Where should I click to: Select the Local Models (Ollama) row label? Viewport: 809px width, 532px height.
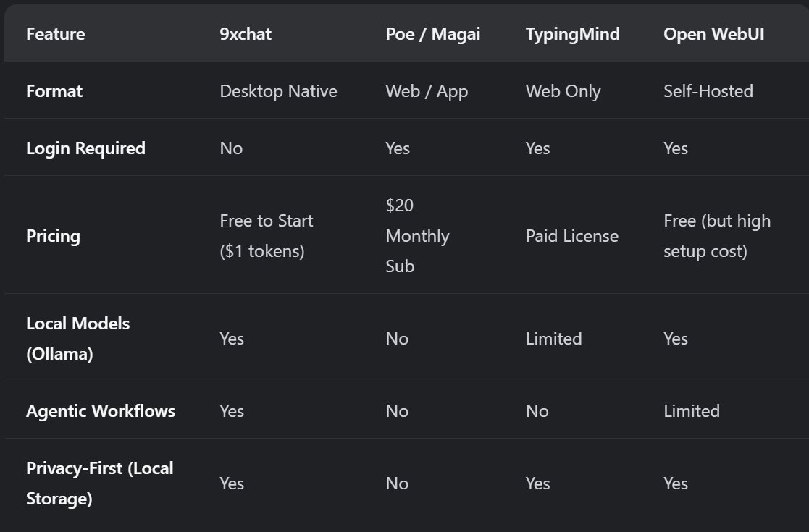coord(77,339)
